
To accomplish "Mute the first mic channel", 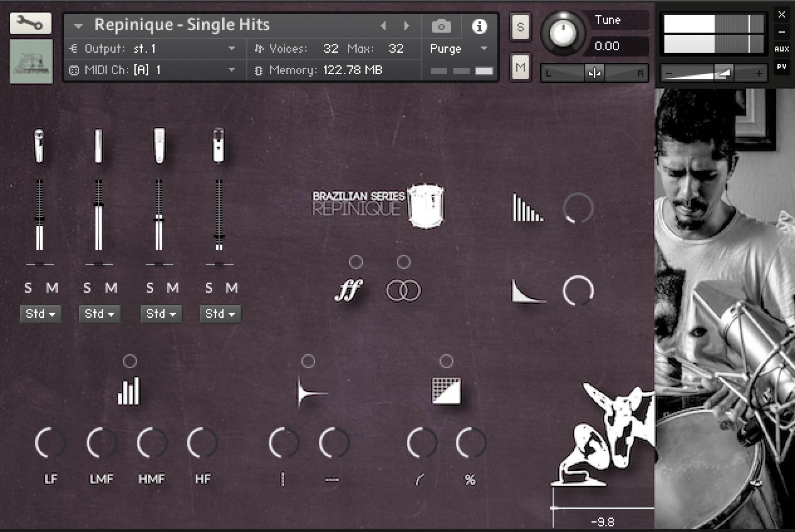I will [52, 288].
